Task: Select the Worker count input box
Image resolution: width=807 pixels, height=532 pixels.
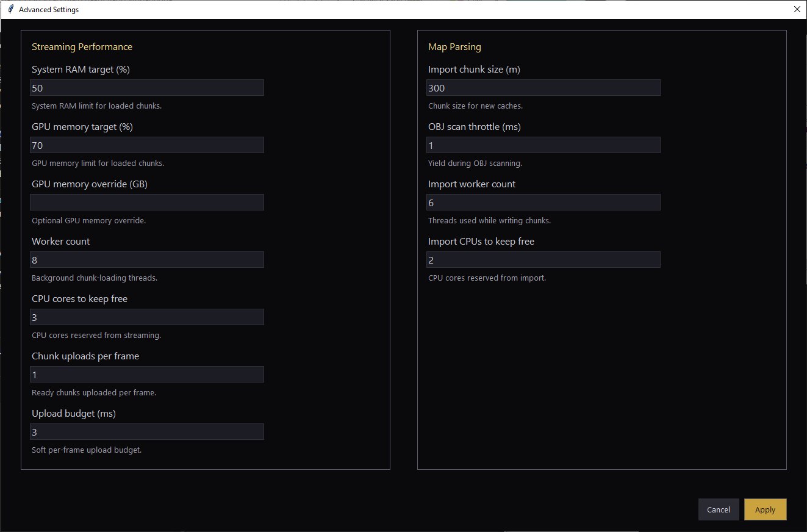Action: pos(147,260)
